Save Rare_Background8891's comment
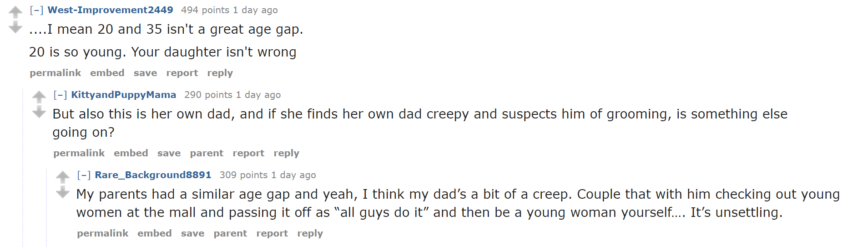 tap(192, 233)
